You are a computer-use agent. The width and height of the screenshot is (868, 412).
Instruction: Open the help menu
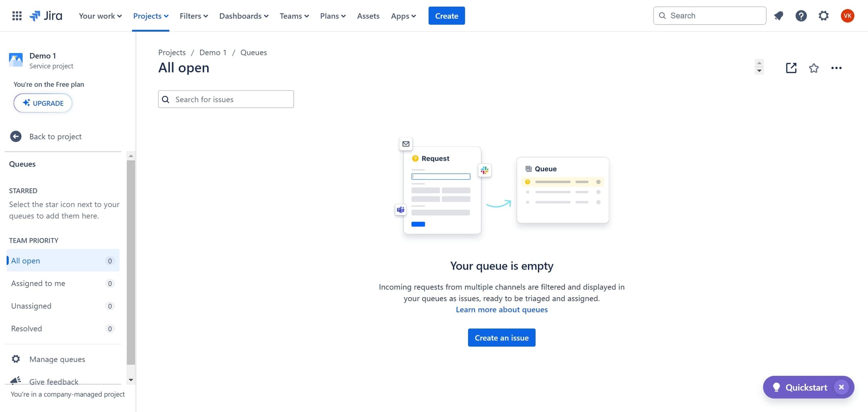click(801, 16)
